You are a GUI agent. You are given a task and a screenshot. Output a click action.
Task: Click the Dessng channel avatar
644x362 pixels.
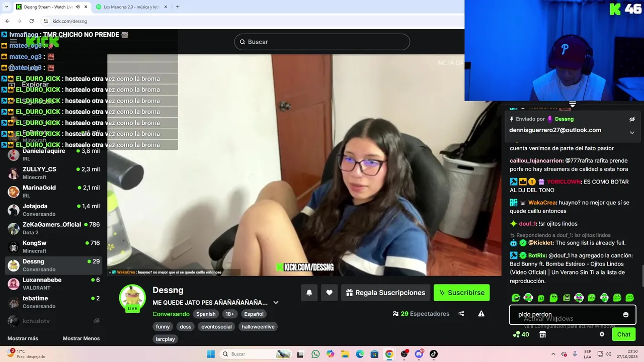click(132, 298)
